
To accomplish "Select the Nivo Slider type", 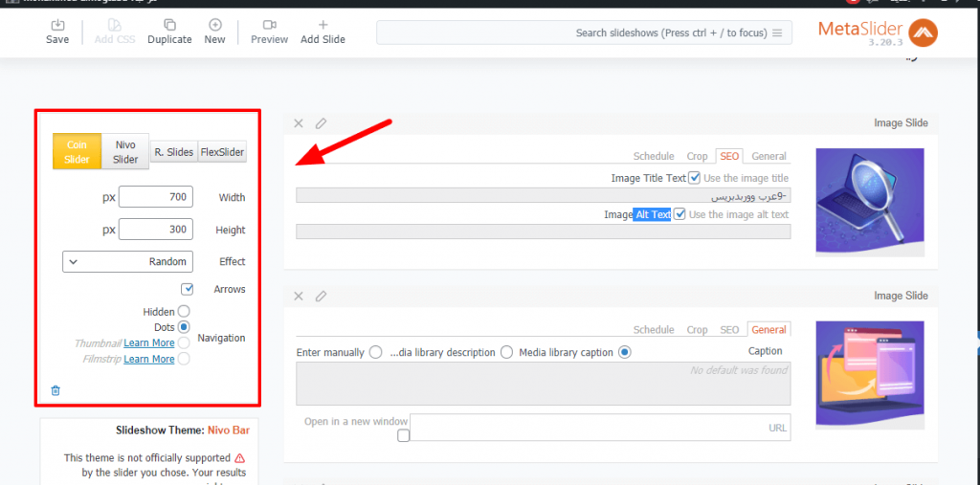I will (x=125, y=152).
